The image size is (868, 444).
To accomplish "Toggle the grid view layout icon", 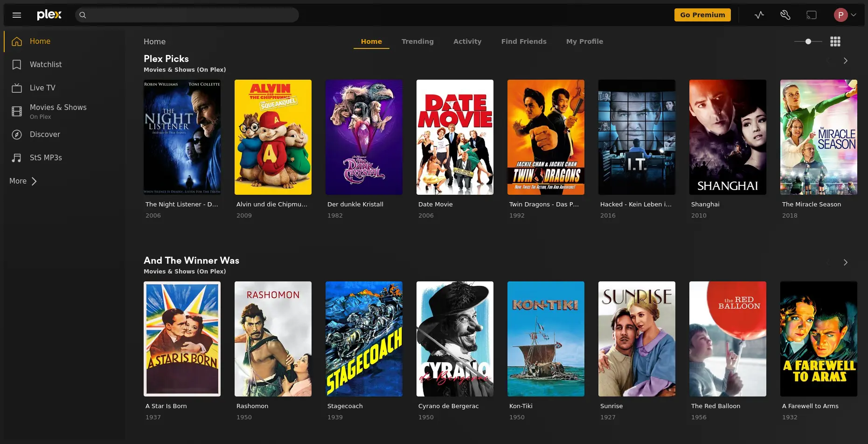I will pos(835,41).
